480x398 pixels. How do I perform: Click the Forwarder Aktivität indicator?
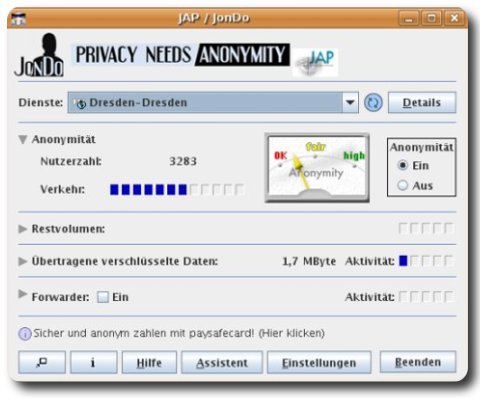coord(426,297)
